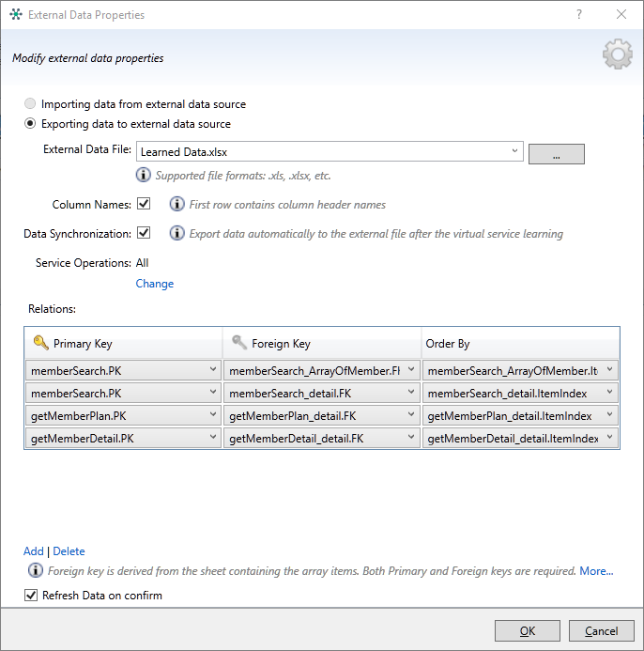Image resolution: width=644 pixels, height=651 pixels.
Task: Open getMemberDetail_detail.ItemIndex order by dropdown
Action: pyautogui.click(x=610, y=438)
